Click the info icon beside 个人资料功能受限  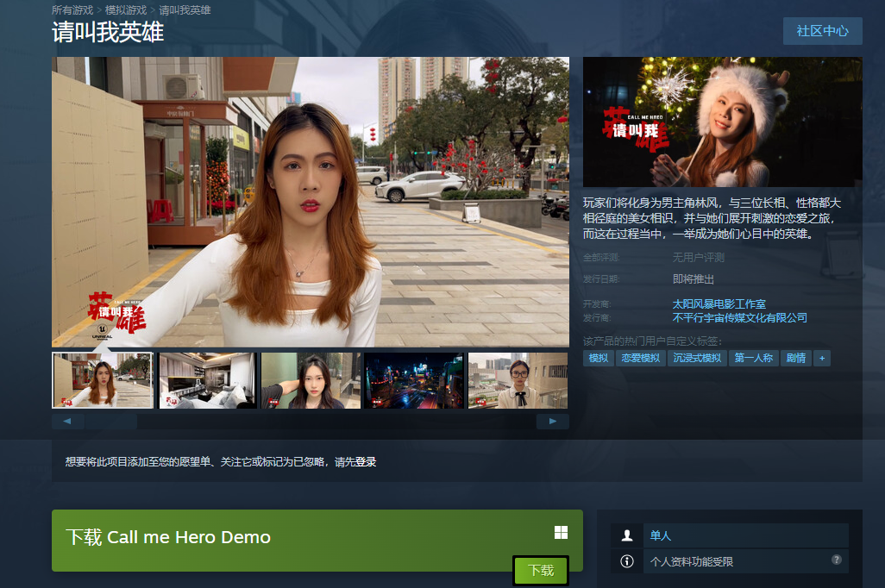(x=627, y=561)
